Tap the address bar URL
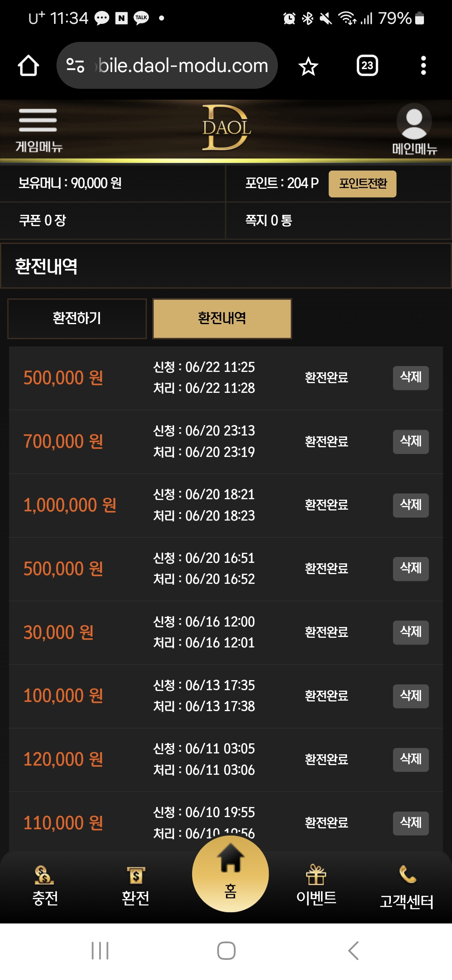Screen dimensions: 452x980 point(183,66)
